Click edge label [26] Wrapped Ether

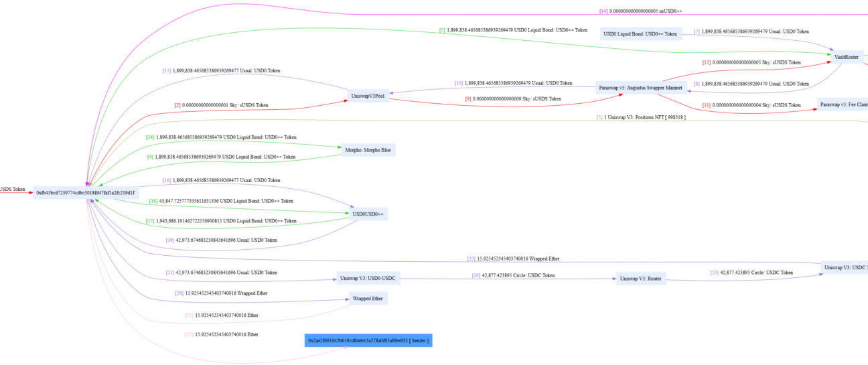221,293
